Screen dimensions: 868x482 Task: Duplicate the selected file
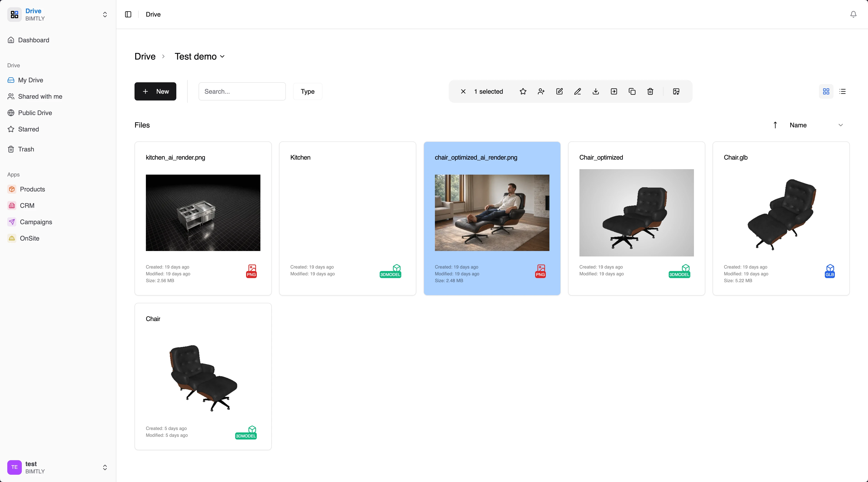pos(632,91)
